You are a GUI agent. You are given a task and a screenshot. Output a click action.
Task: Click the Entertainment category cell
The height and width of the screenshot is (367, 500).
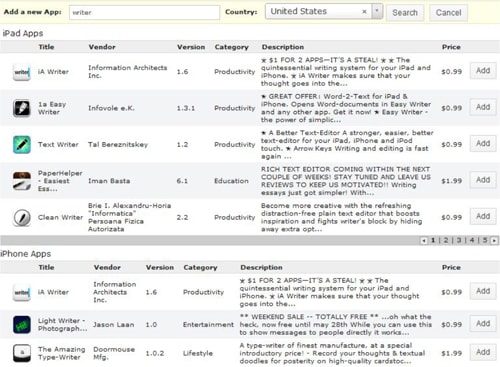pyautogui.click(x=208, y=324)
